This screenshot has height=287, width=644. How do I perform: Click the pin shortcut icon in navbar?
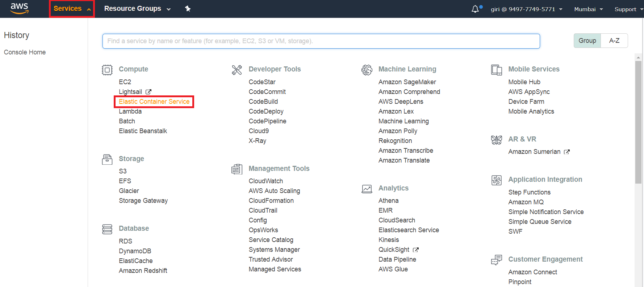tap(188, 9)
